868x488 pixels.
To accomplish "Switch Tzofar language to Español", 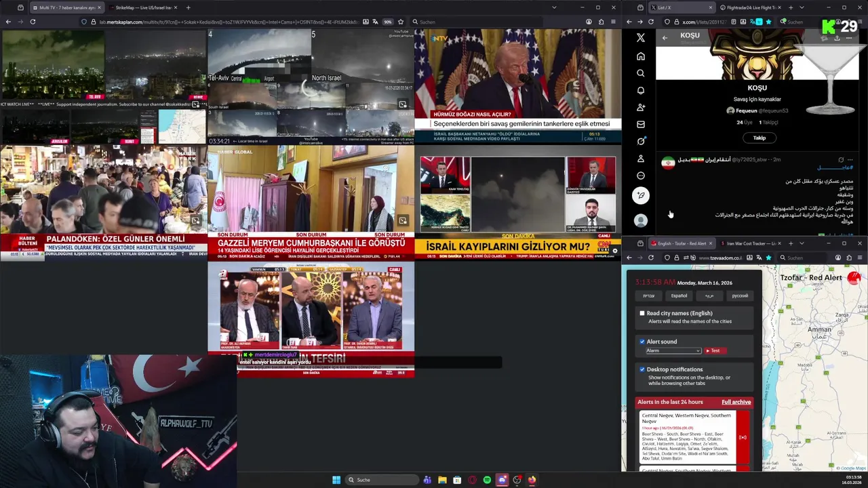I will click(679, 296).
